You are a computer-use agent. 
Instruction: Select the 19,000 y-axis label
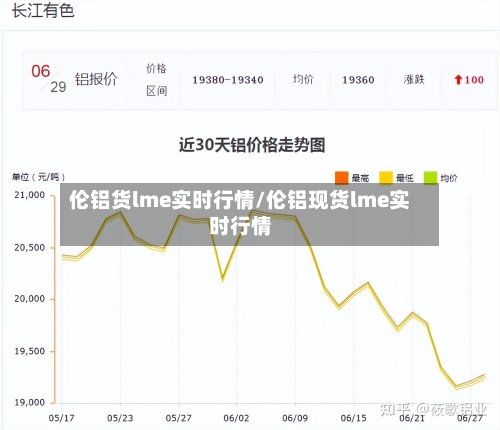pyautogui.click(x=29, y=403)
